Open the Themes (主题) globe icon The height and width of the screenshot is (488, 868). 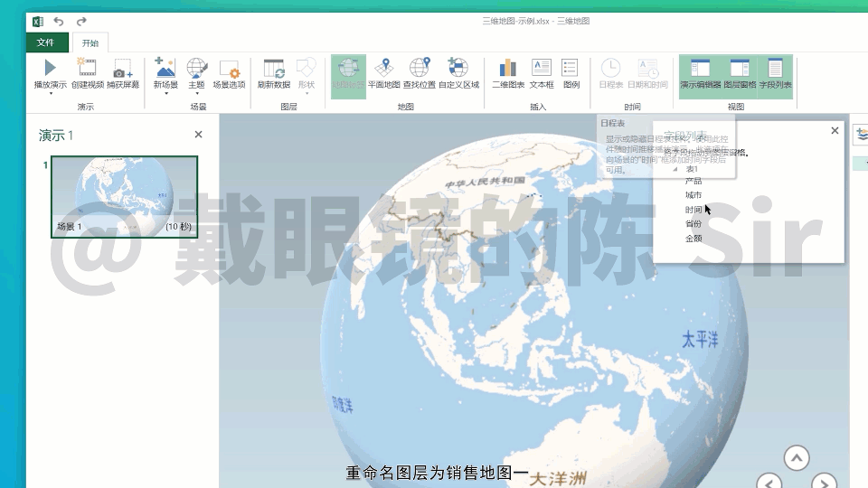(196, 68)
